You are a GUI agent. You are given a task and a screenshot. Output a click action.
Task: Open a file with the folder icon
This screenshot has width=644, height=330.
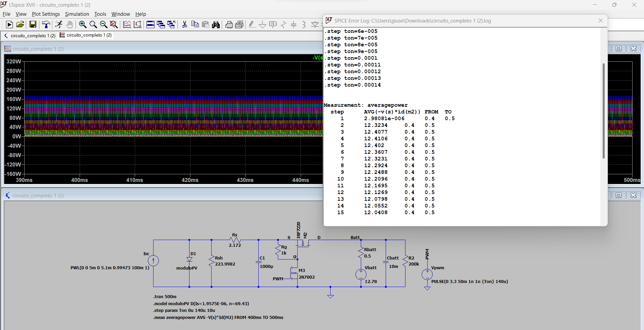(20, 25)
